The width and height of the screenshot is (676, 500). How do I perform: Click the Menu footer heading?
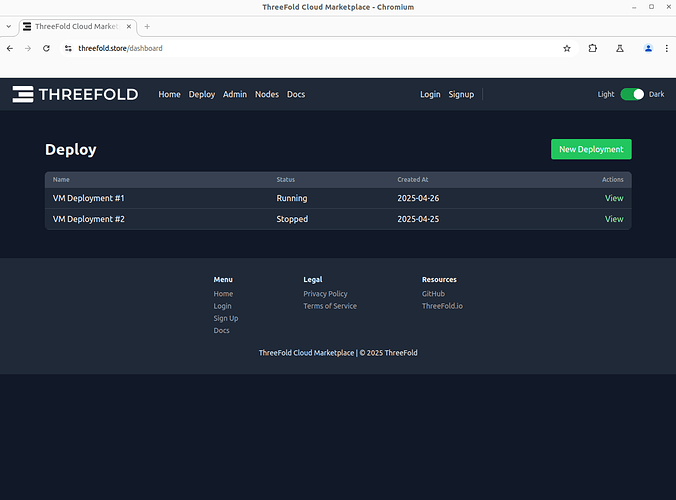223,280
